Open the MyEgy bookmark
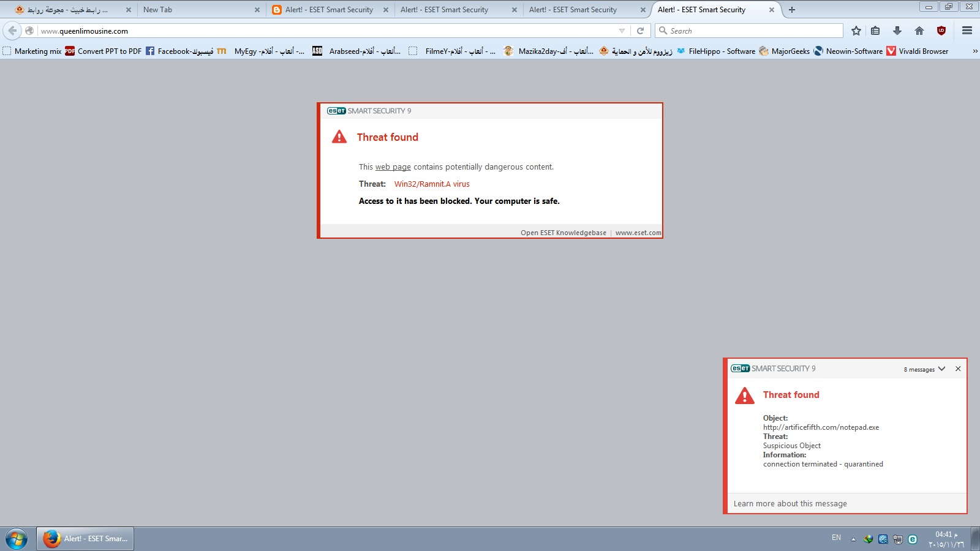The height and width of the screenshot is (551, 980). pos(261,51)
